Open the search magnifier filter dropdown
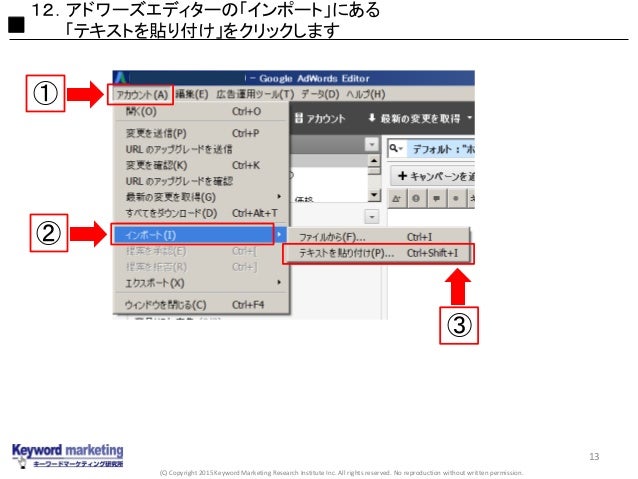The width and height of the screenshot is (638, 479). tap(395, 149)
